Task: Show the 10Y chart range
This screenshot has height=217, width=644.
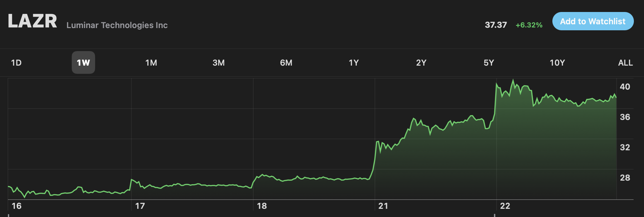Action: 557,63
